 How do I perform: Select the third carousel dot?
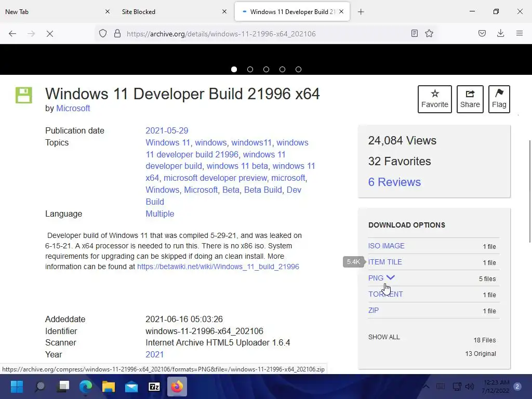coord(267,69)
